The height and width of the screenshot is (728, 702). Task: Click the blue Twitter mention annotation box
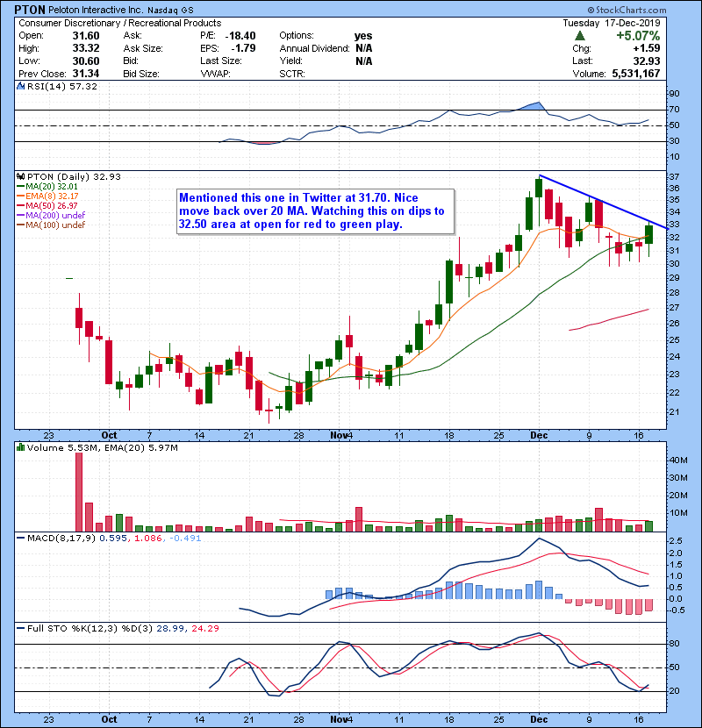click(315, 211)
